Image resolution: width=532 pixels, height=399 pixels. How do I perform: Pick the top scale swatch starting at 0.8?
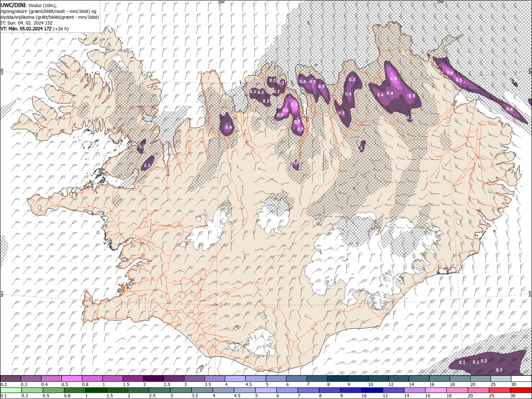92,379
